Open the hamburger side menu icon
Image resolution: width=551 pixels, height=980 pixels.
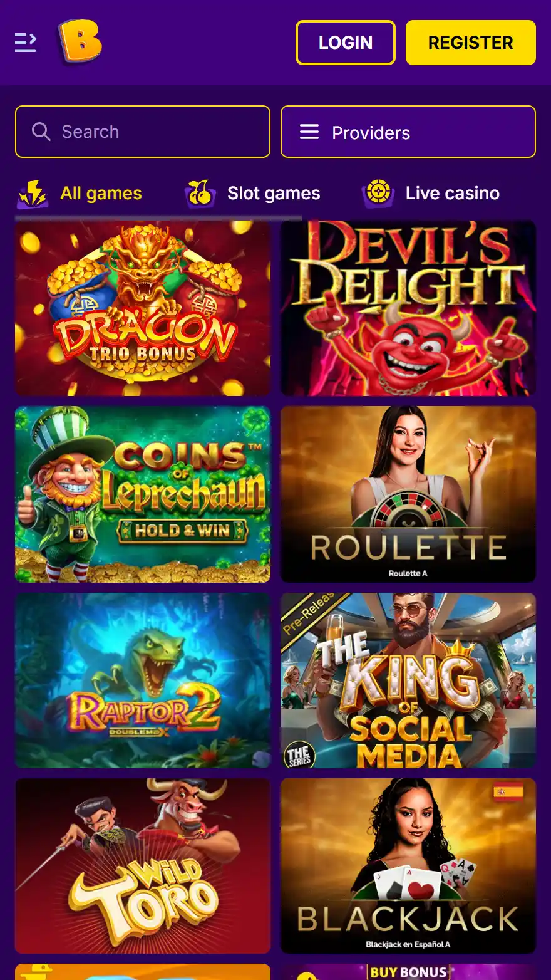click(26, 43)
